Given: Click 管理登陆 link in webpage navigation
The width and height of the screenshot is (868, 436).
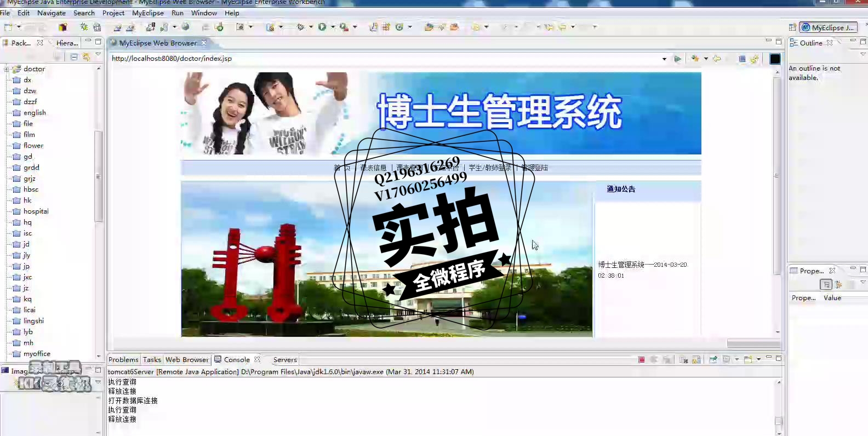Looking at the screenshot, I should click(534, 168).
